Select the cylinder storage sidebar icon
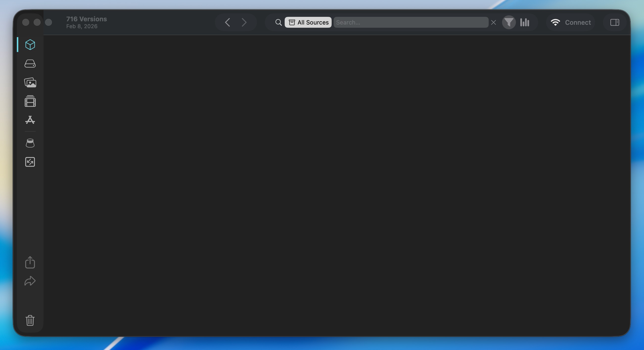Screen dimensions: 644x350 point(30,143)
